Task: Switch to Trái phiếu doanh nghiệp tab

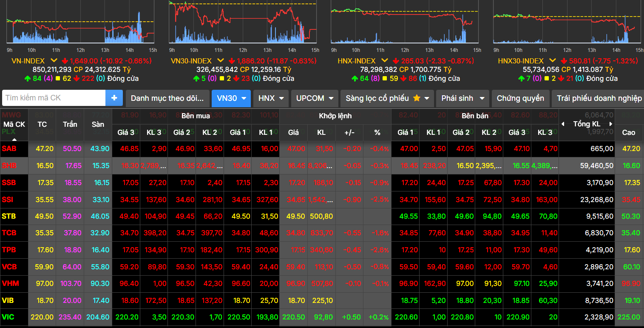Action: point(599,98)
